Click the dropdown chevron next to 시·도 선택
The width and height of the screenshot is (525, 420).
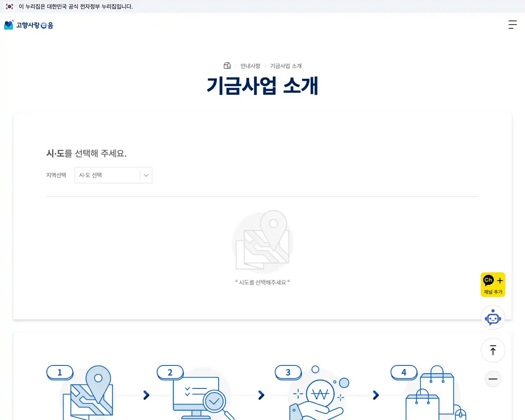pos(146,175)
